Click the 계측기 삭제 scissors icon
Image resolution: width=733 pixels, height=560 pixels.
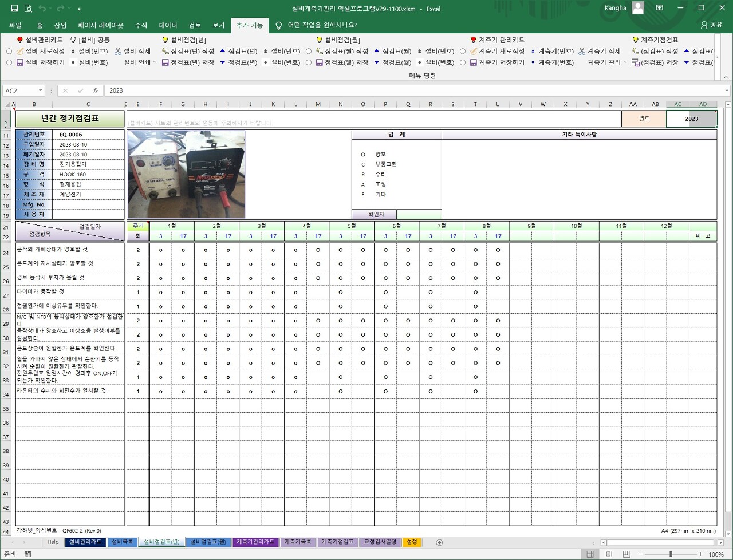click(x=582, y=51)
